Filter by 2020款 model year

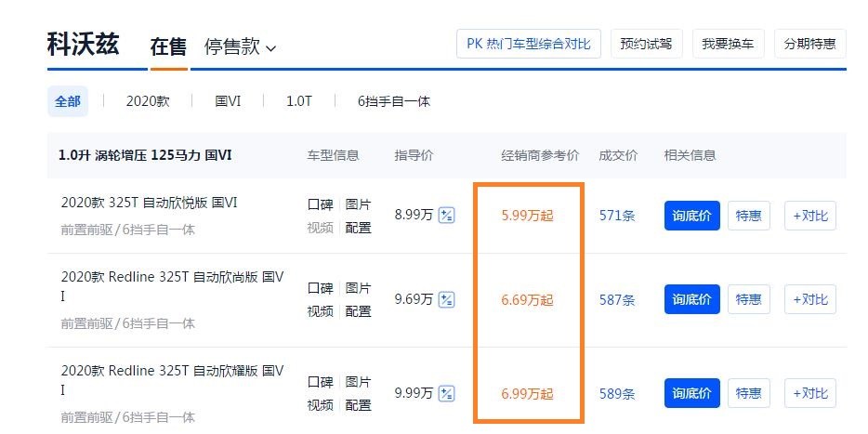click(148, 102)
